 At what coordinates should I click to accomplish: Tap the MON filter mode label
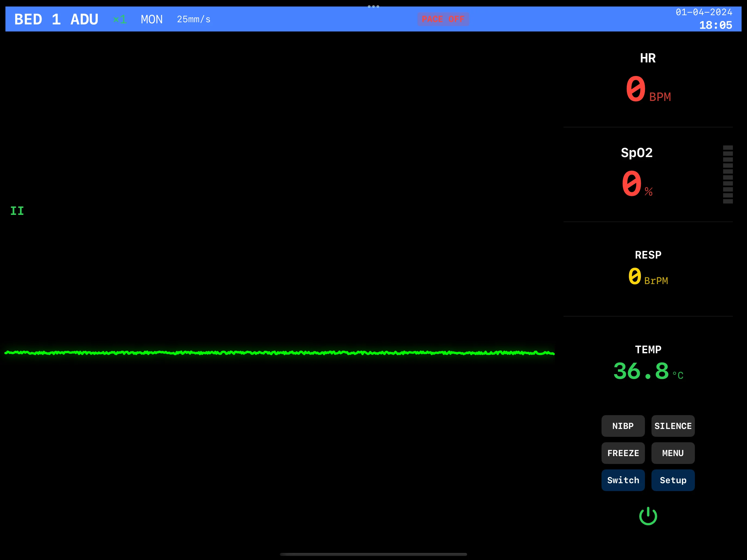pos(152,20)
